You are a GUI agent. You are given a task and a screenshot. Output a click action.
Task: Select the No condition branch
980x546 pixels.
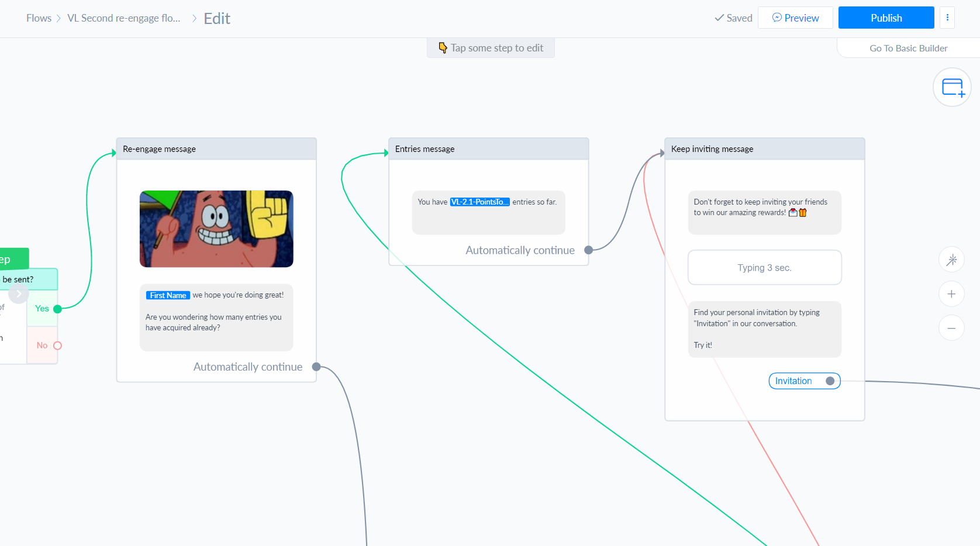point(42,345)
